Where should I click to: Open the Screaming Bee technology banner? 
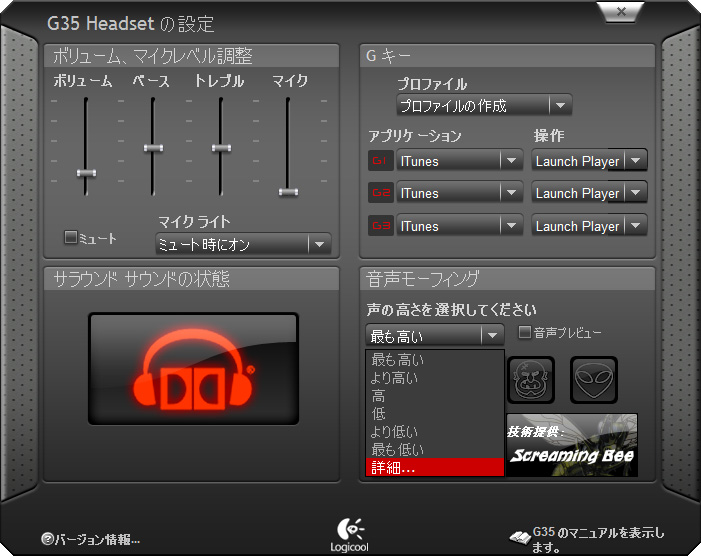click(x=572, y=445)
